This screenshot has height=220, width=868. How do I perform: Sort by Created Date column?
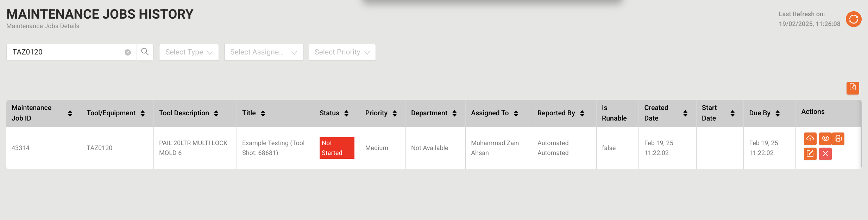(x=685, y=113)
